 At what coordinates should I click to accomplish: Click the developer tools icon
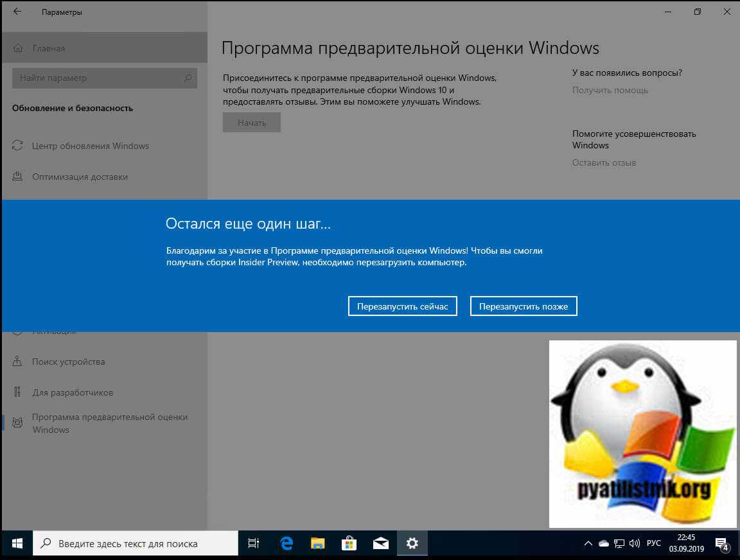17,392
